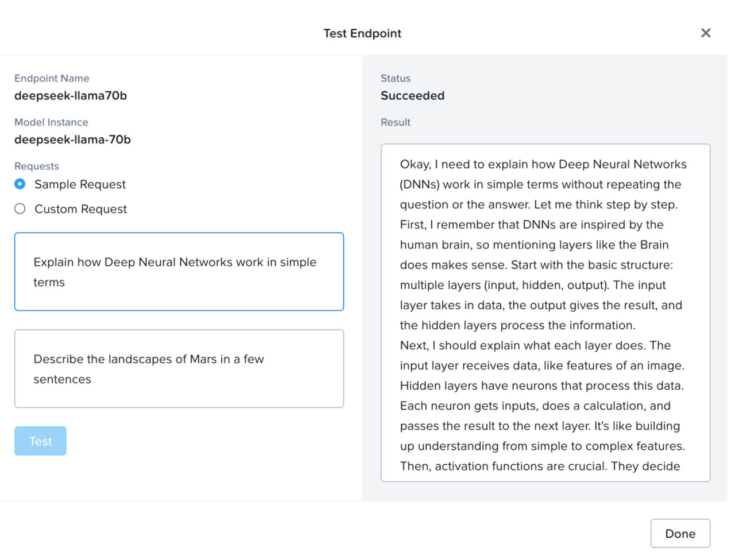Click the Result label above the output

point(396,122)
